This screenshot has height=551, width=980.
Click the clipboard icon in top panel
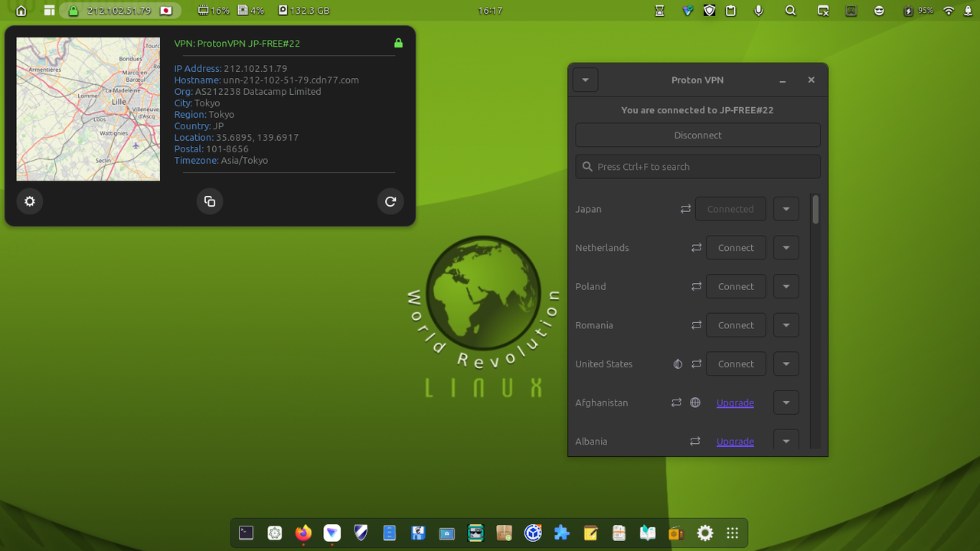(731, 11)
